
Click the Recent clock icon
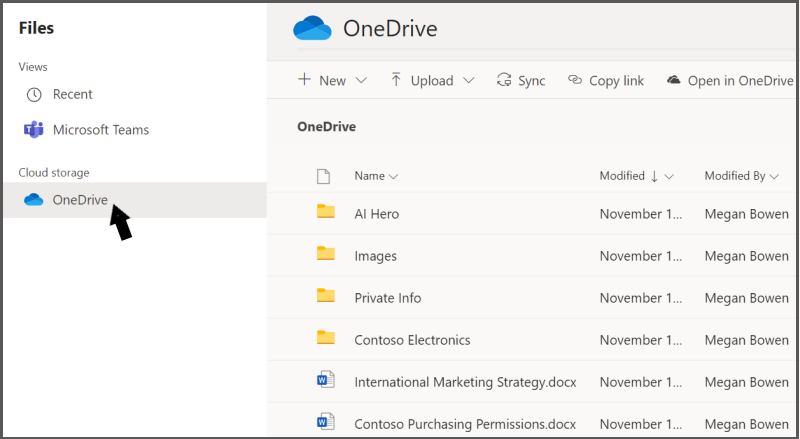click(34, 95)
